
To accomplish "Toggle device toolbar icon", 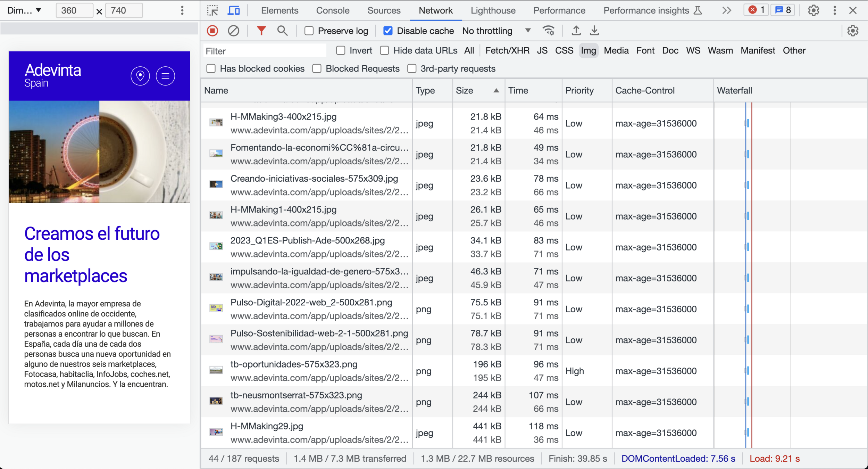I will click(x=234, y=10).
